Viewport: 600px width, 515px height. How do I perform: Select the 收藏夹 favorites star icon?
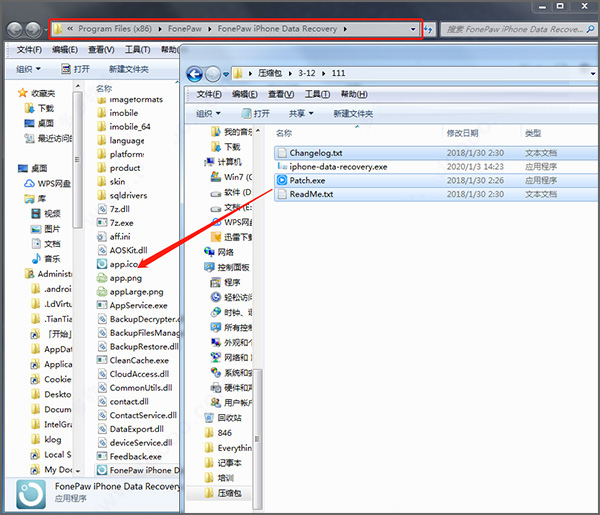point(23,93)
